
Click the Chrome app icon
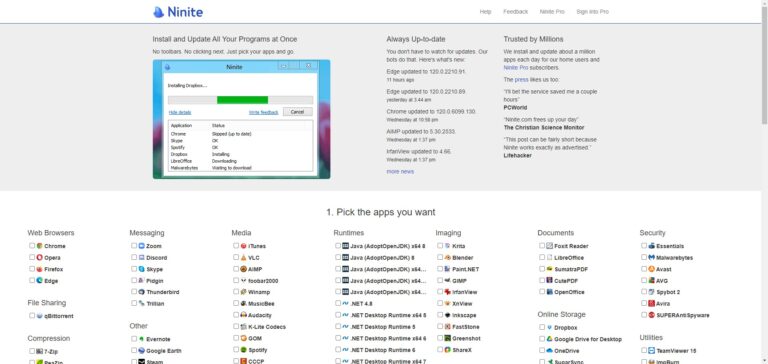(x=40, y=246)
